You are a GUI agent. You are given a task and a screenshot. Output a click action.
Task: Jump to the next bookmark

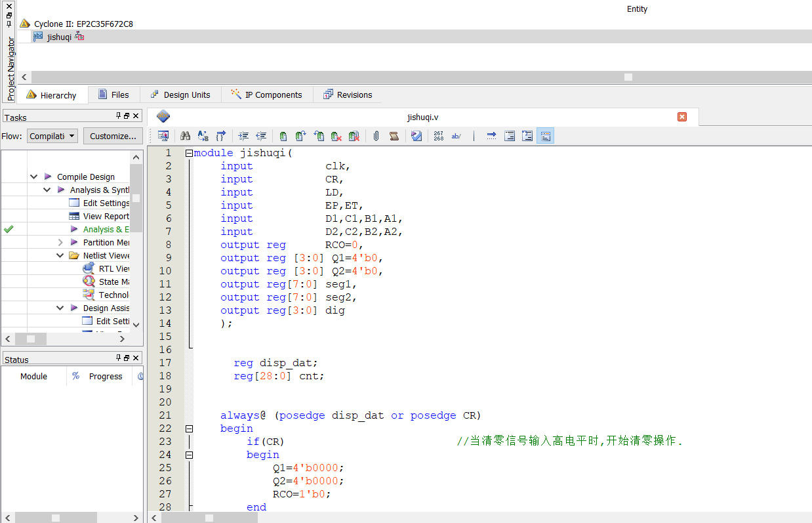[x=300, y=136]
